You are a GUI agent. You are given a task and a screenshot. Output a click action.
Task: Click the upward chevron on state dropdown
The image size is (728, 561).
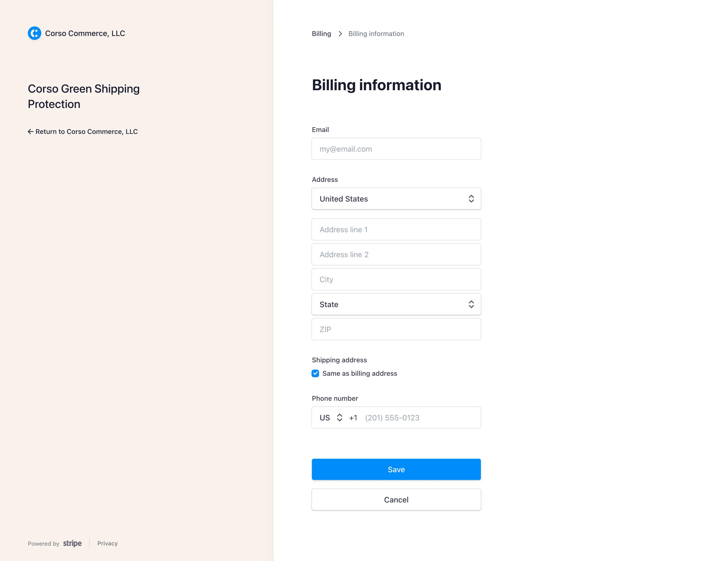[471, 302]
